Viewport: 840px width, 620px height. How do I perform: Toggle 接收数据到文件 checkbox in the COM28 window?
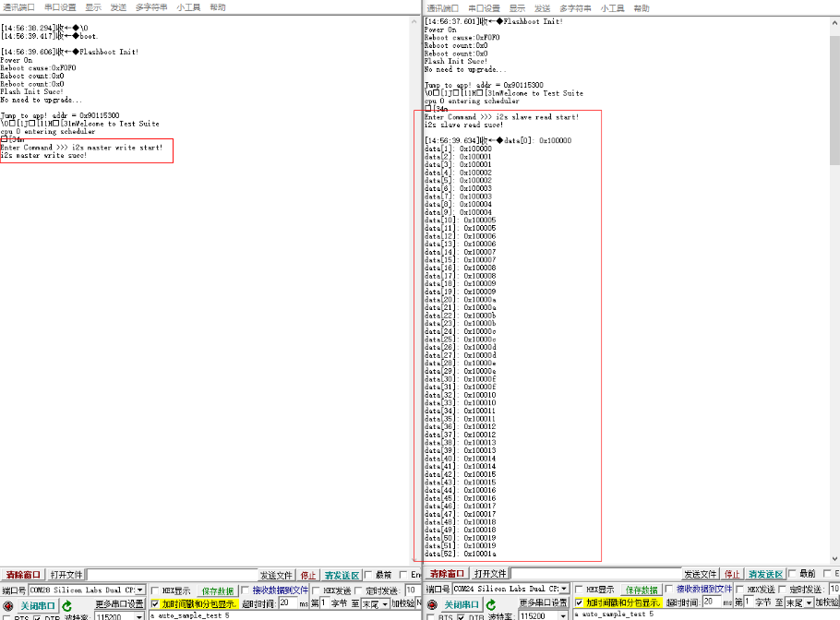click(x=246, y=590)
